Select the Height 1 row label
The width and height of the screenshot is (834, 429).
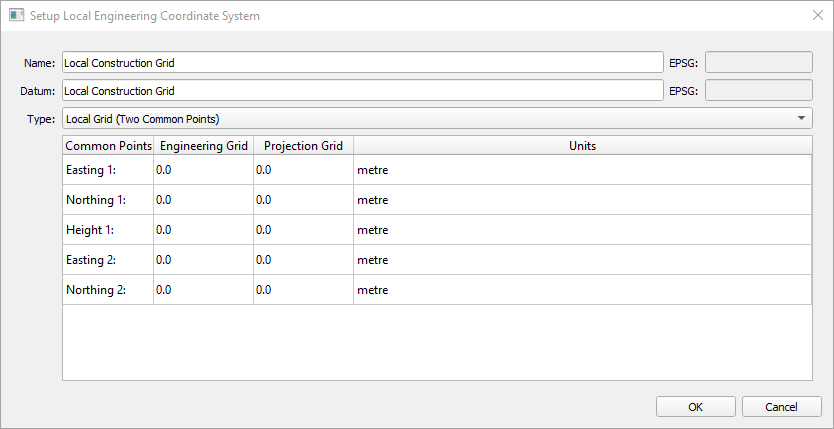tap(108, 230)
